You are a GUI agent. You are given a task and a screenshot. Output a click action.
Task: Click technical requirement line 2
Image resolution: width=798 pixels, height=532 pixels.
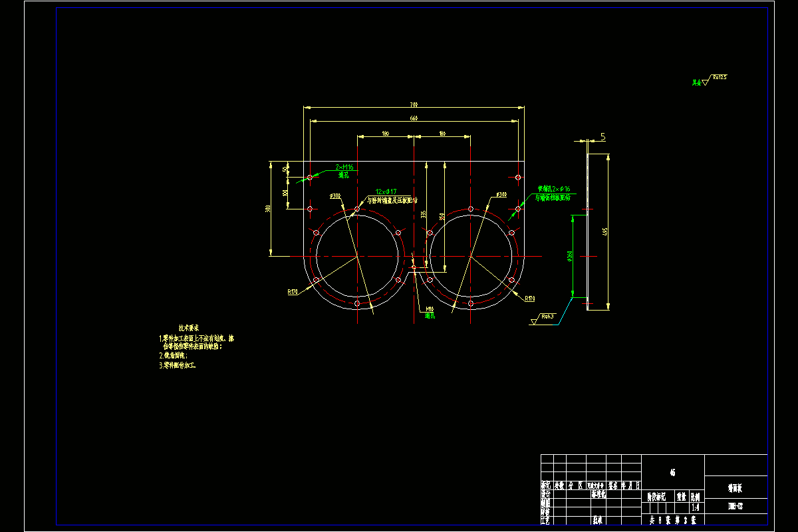tap(173, 355)
